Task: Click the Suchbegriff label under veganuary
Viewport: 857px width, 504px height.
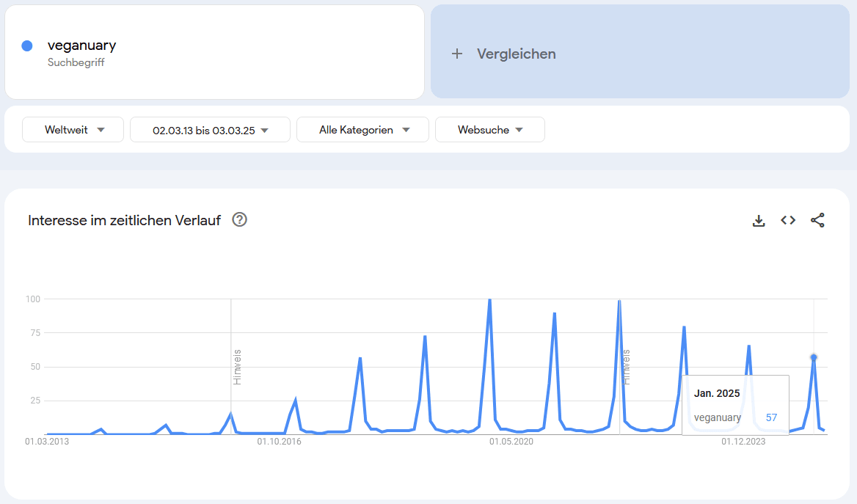Action: [76, 62]
